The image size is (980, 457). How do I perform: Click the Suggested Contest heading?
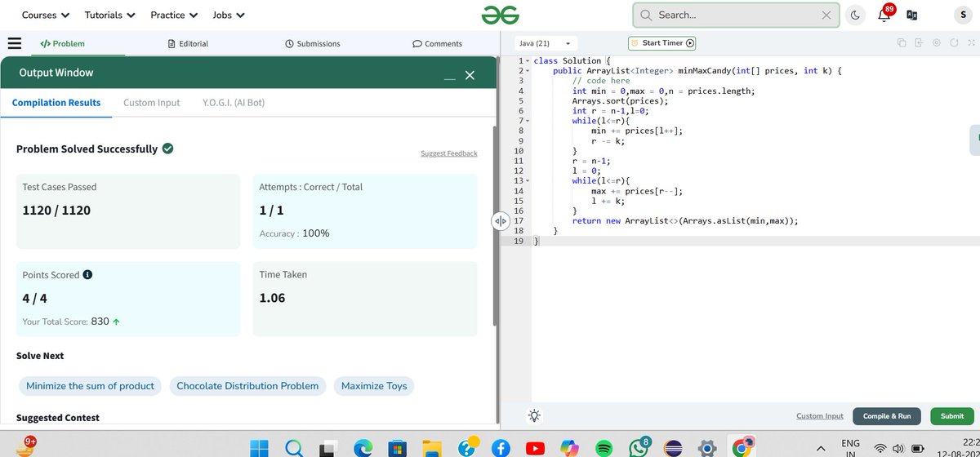click(x=58, y=418)
